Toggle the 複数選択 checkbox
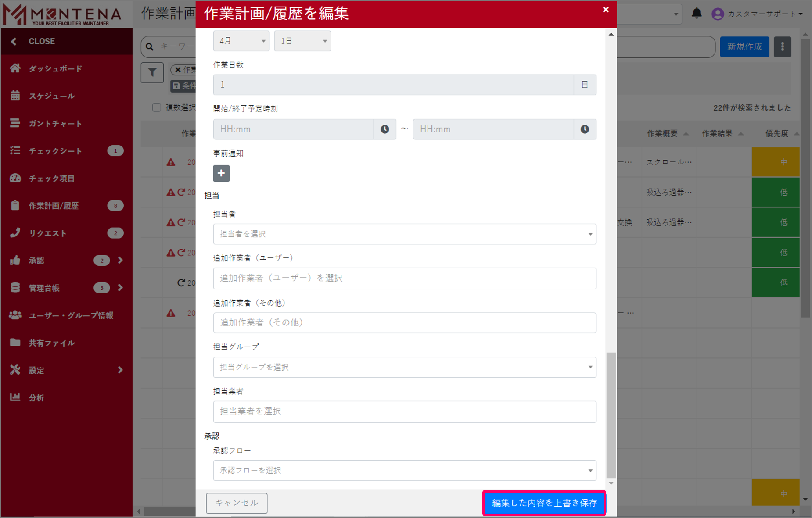 tap(157, 107)
